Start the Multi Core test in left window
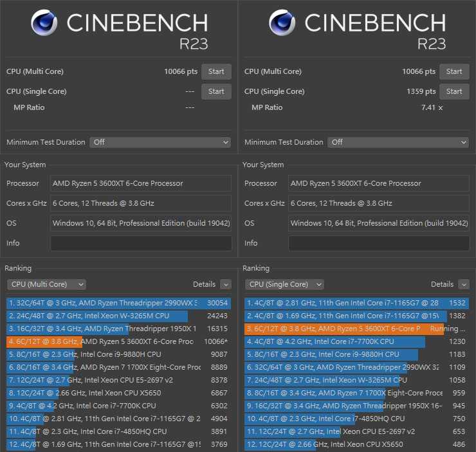Image resolution: width=476 pixels, height=452 pixels. pyautogui.click(x=216, y=71)
